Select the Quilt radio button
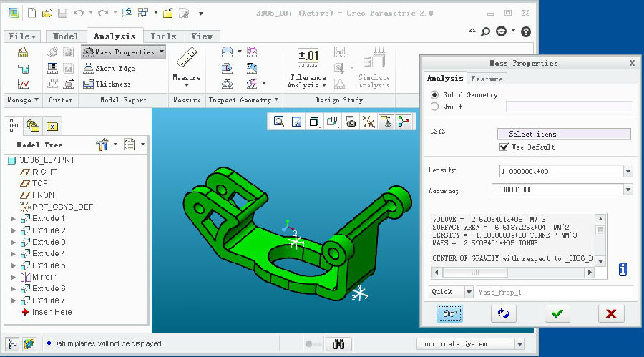 pyautogui.click(x=434, y=107)
